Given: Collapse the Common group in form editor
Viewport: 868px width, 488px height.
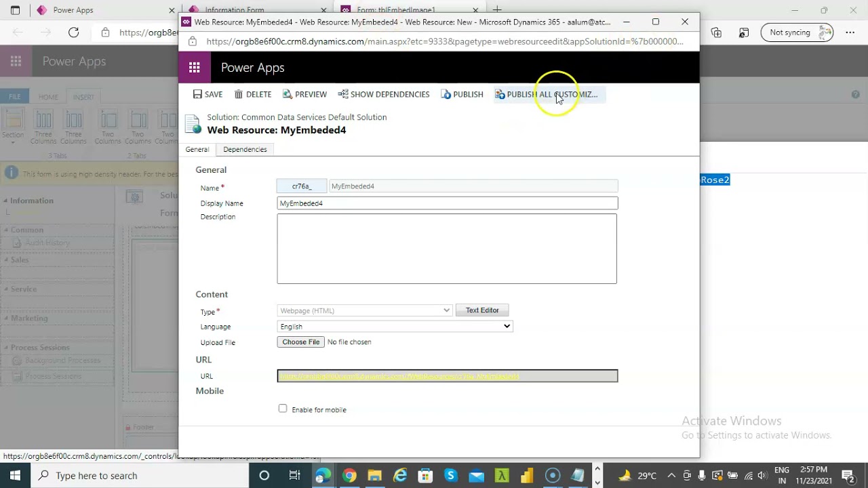Looking at the screenshot, I should point(5,230).
